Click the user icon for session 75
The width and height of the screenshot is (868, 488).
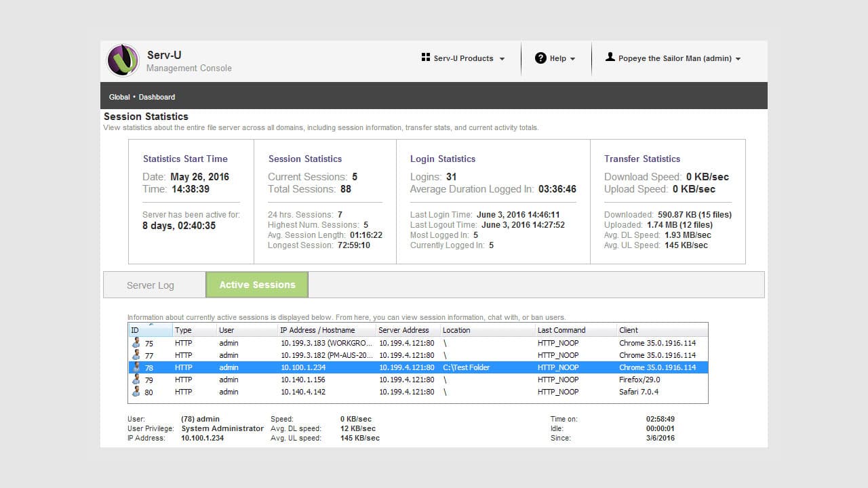tap(136, 343)
